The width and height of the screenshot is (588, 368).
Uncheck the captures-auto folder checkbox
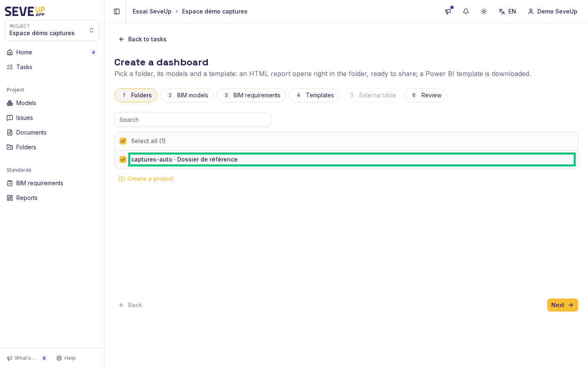[123, 159]
